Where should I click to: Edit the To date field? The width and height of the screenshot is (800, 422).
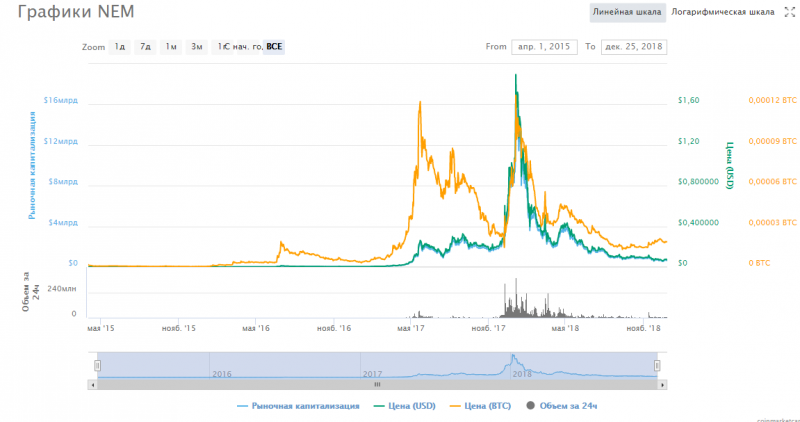point(634,47)
